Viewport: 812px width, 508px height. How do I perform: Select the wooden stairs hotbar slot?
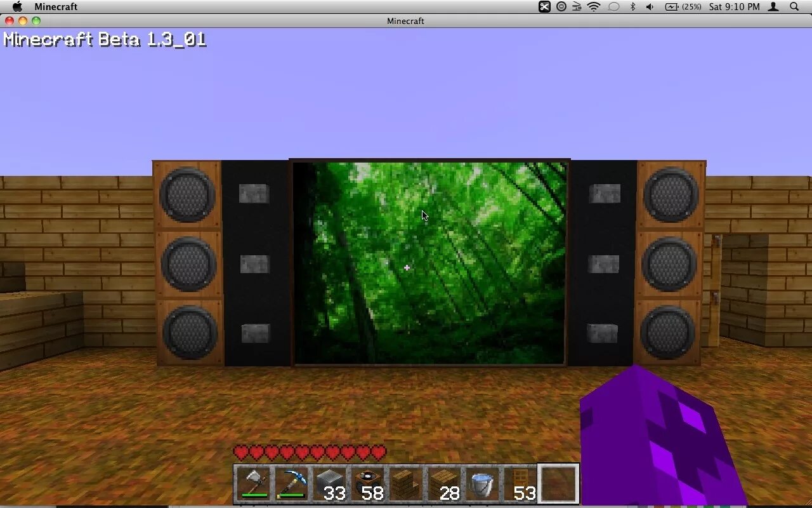pos(406,485)
